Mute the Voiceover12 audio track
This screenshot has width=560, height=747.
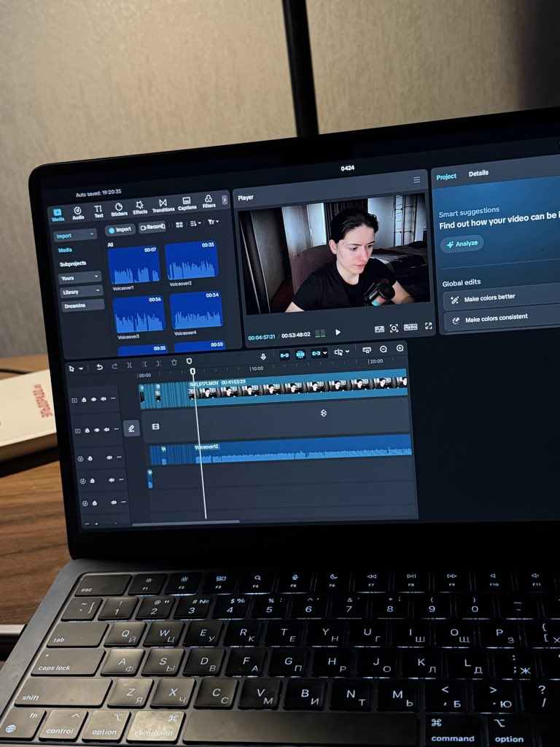pyautogui.click(x=109, y=457)
